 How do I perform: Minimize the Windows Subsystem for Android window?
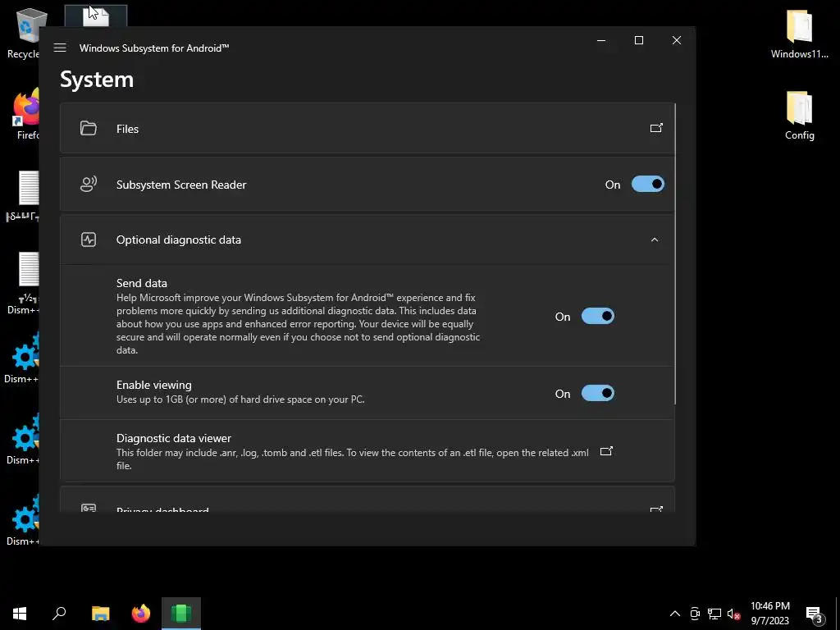[x=601, y=40]
